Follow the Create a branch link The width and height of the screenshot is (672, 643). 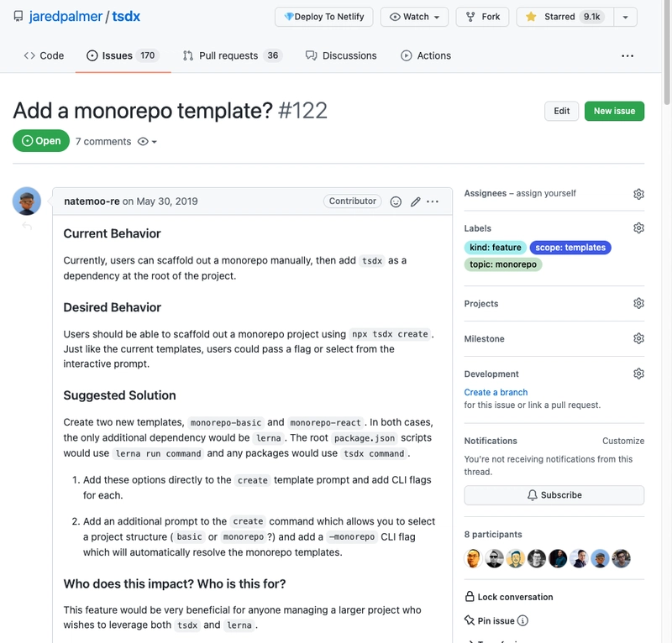496,392
